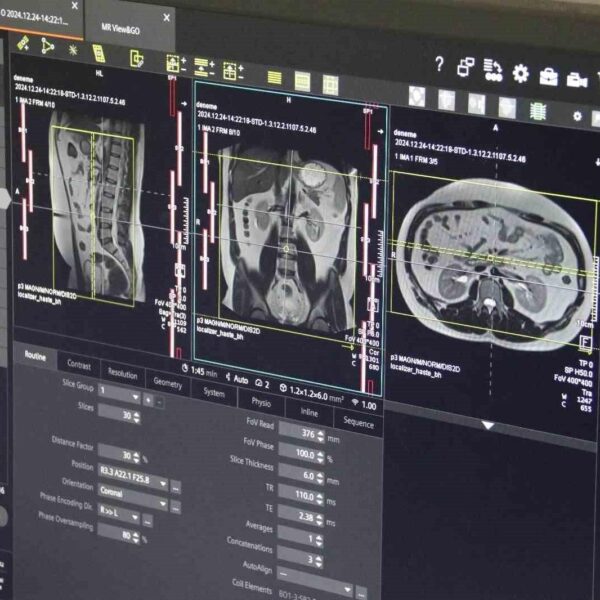Remove slice group with minus button
Viewport: 600px width, 600px height.
coord(160,403)
